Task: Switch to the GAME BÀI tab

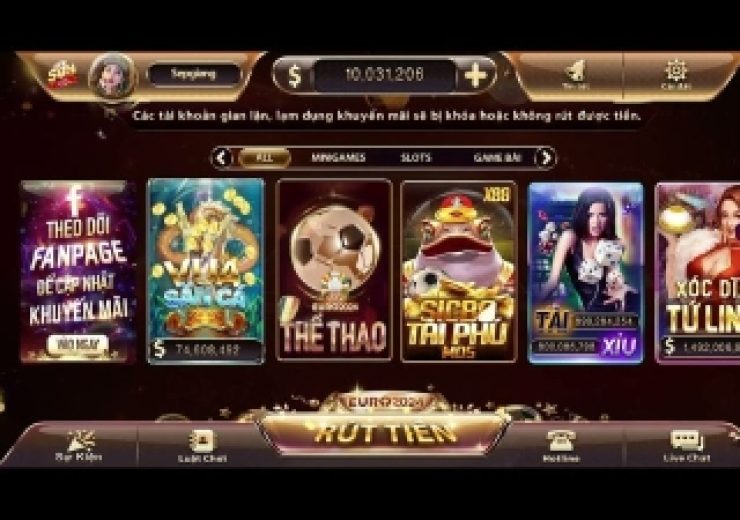Action: (497, 158)
